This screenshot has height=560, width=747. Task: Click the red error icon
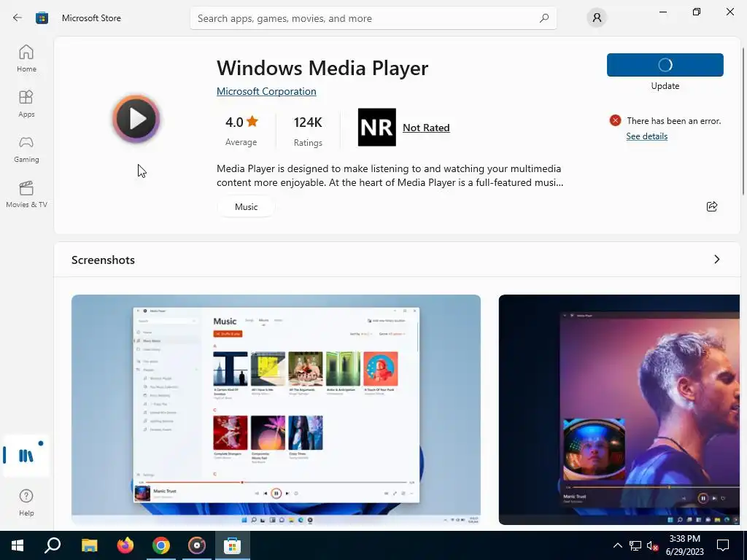pos(615,120)
